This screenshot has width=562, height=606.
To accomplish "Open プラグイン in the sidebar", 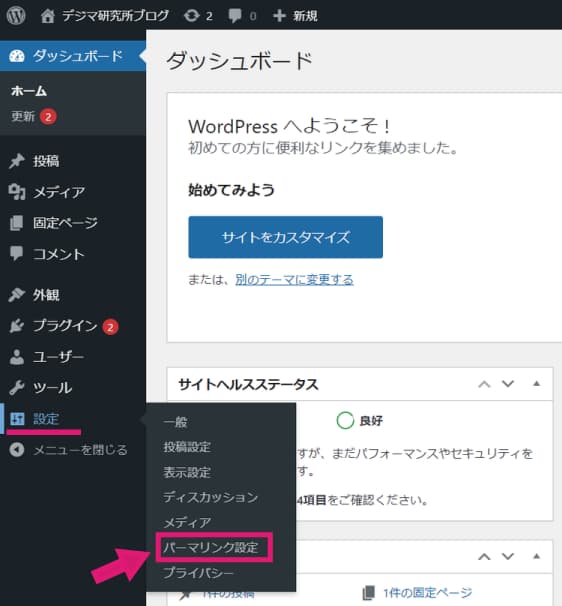I will point(65,326).
